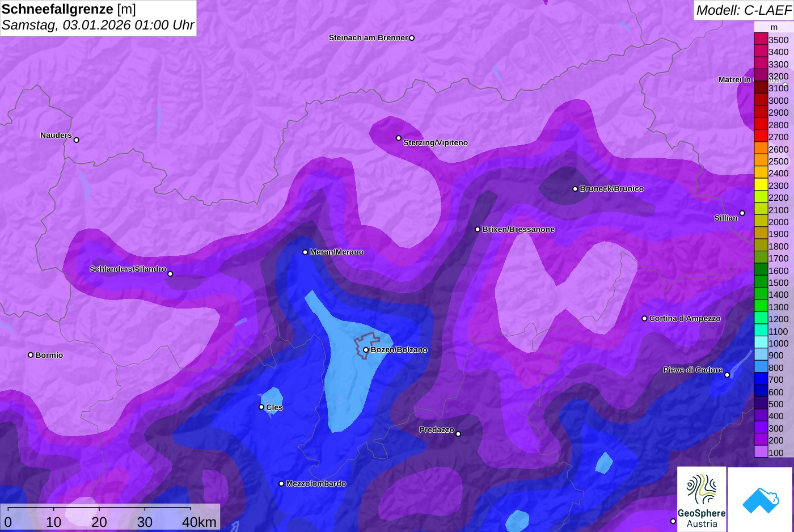Pick the Brixen/Bressanone location dot

(x=478, y=229)
